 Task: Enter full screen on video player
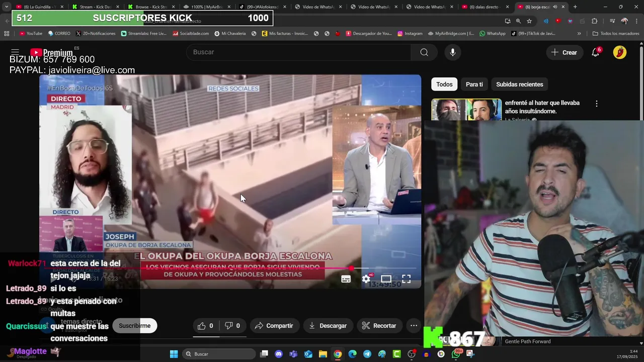coord(406,279)
